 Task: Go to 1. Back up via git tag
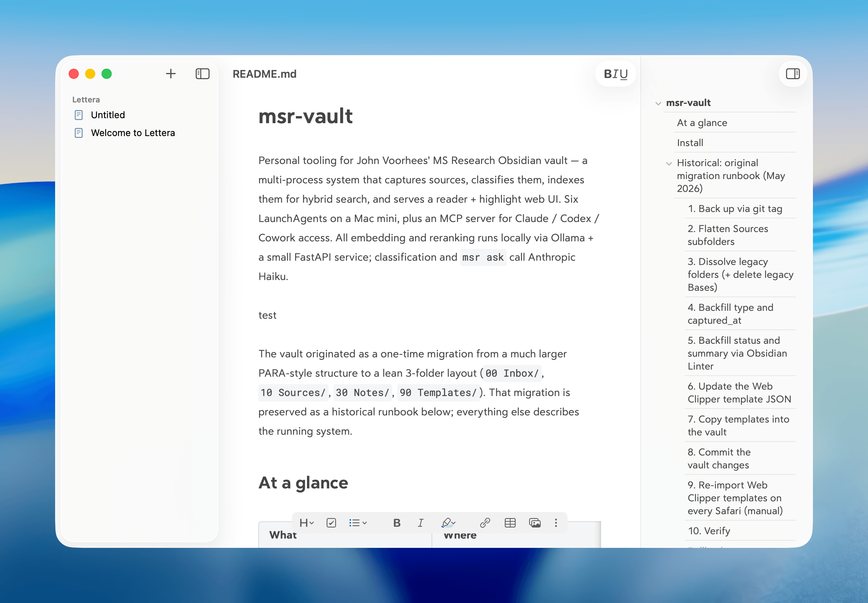click(735, 208)
